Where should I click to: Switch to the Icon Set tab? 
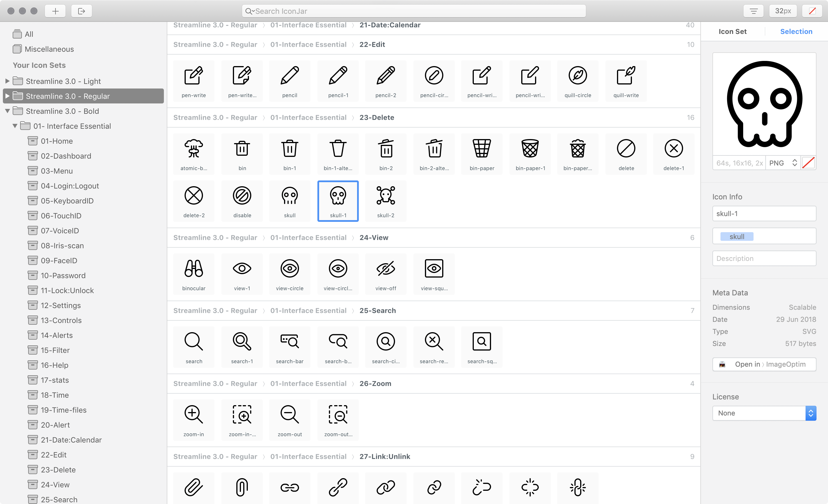733,31
